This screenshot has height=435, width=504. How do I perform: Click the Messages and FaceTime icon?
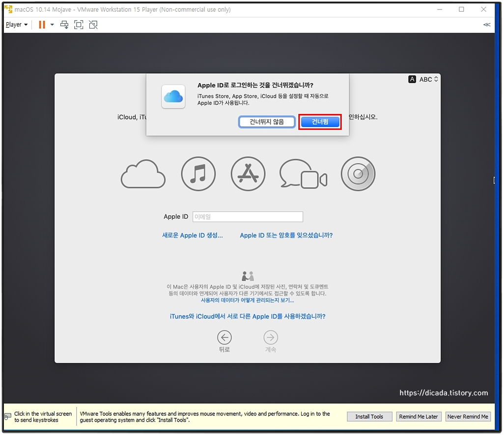304,174
